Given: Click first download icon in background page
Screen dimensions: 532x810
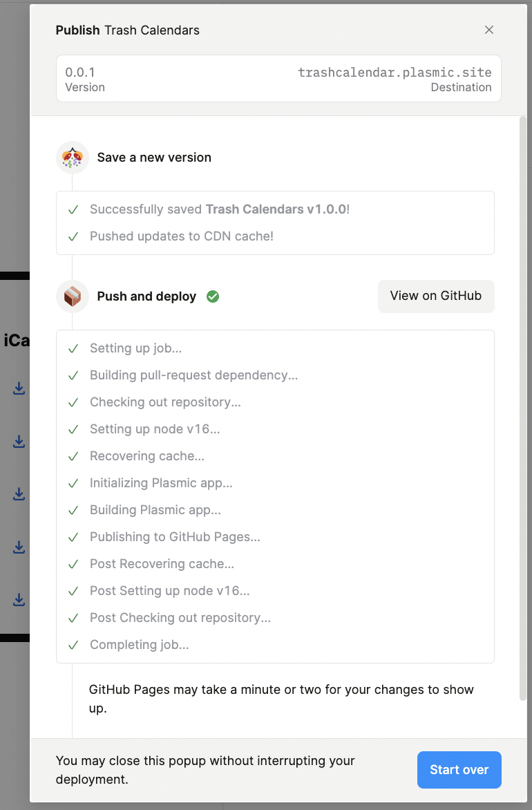Looking at the screenshot, I should pos(19,388).
